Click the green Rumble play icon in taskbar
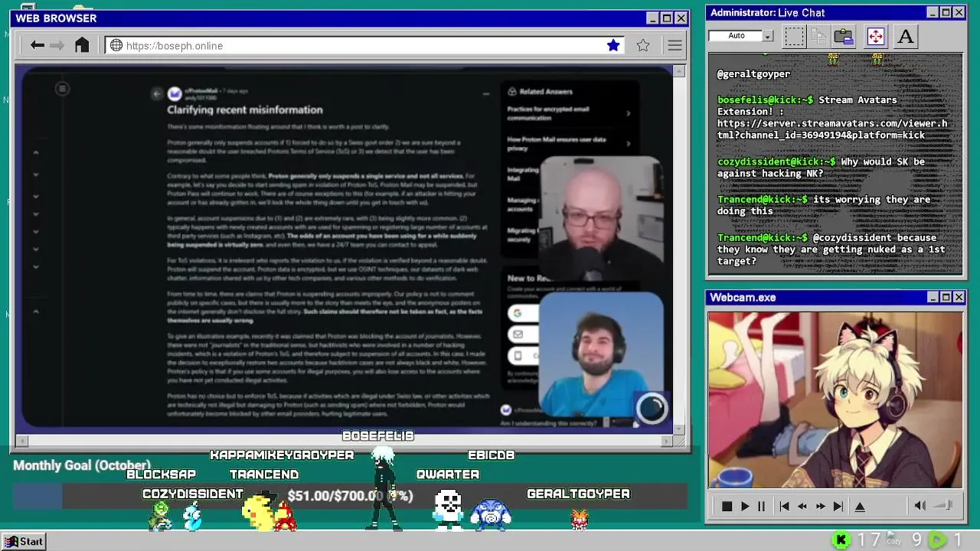Screen dimensions: 980x551 [x=938, y=540]
